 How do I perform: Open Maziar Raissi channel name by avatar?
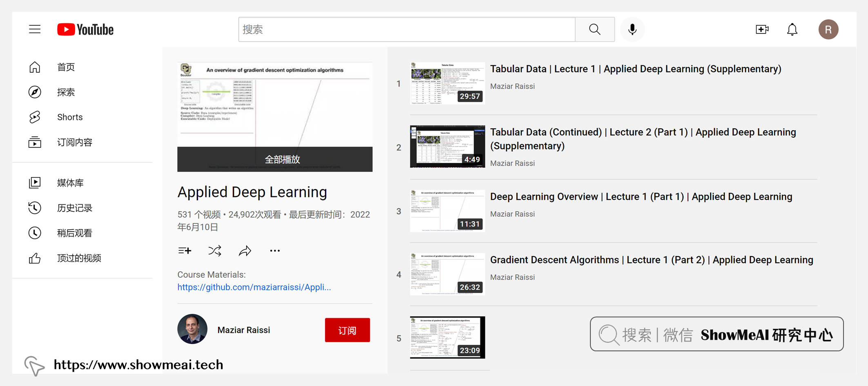(x=244, y=330)
